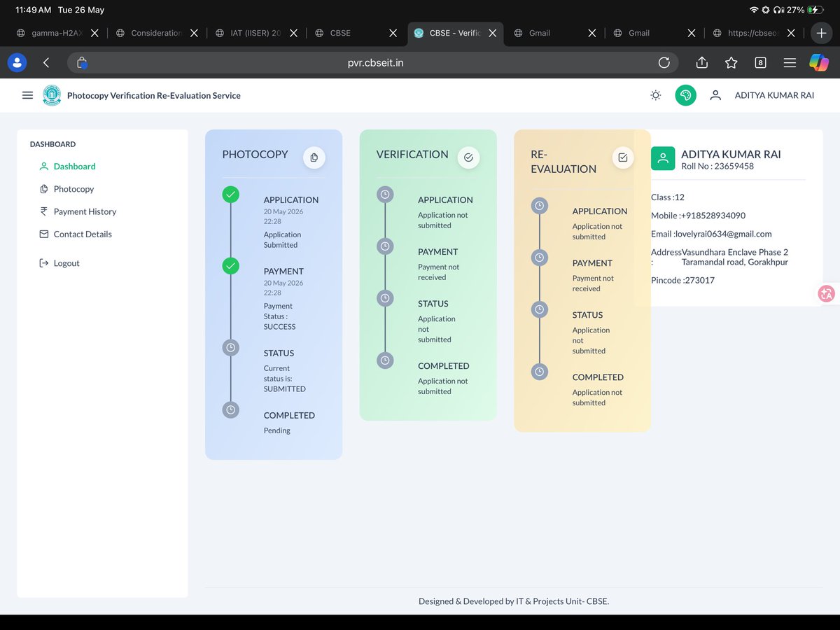The height and width of the screenshot is (630, 840).
Task: Click the battery indicator in the status bar
Action: [815, 10]
